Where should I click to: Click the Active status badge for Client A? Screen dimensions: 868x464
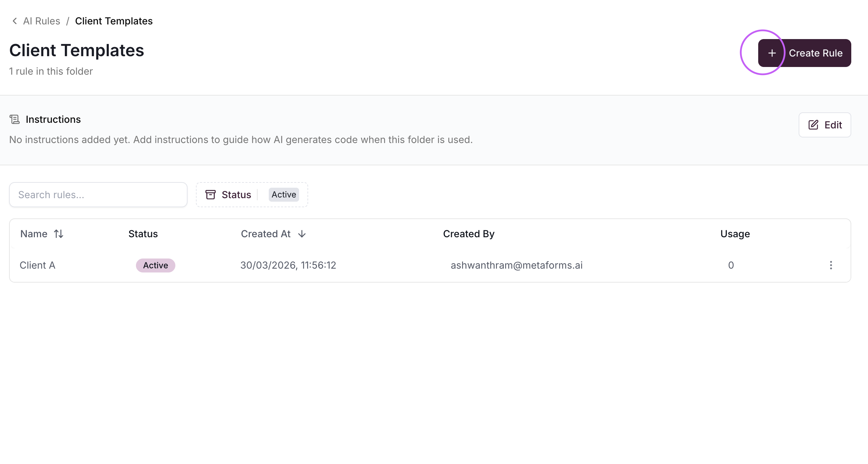point(155,265)
